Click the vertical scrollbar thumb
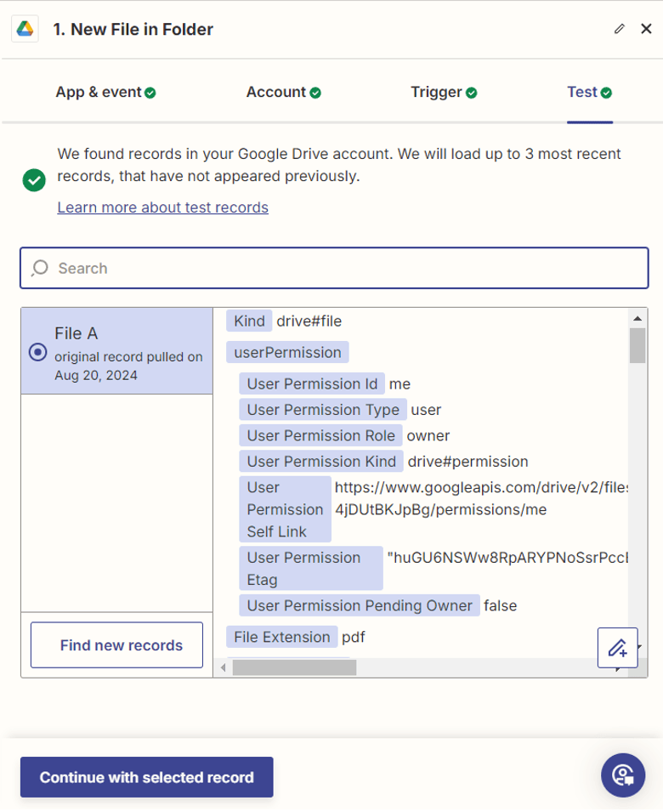663x812 pixels. click(637, 344)
